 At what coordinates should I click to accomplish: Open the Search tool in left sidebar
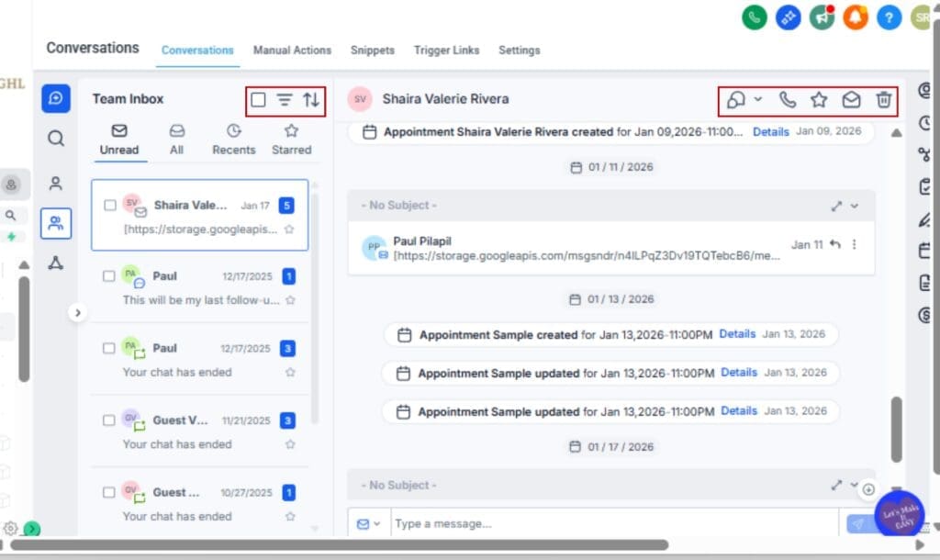click(x=56, y=138)
